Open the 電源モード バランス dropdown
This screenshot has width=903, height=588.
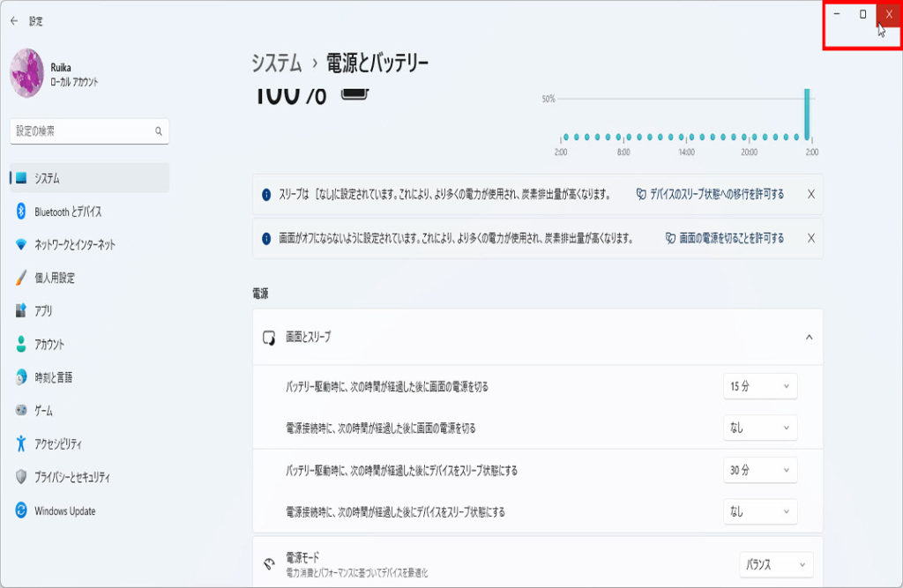click(x=776, y=564)
